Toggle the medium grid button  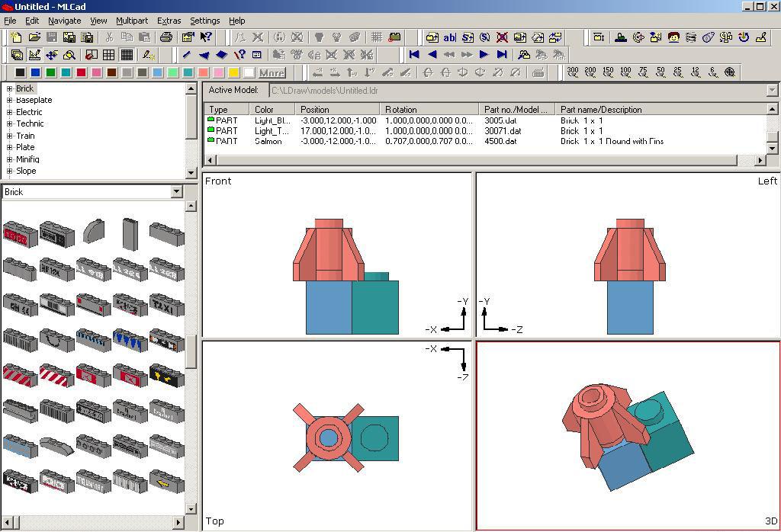(109, 55)
